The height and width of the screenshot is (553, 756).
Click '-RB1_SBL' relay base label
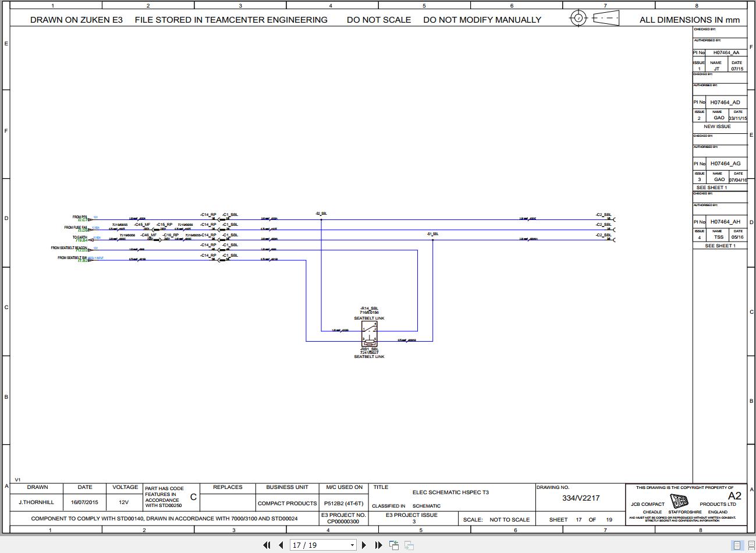coord(369,349)
